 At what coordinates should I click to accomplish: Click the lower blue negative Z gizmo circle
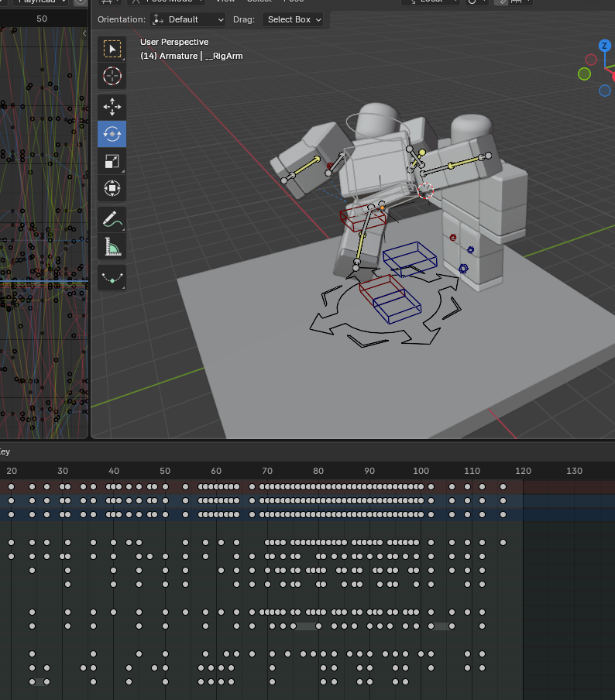(x=605, y=91)
